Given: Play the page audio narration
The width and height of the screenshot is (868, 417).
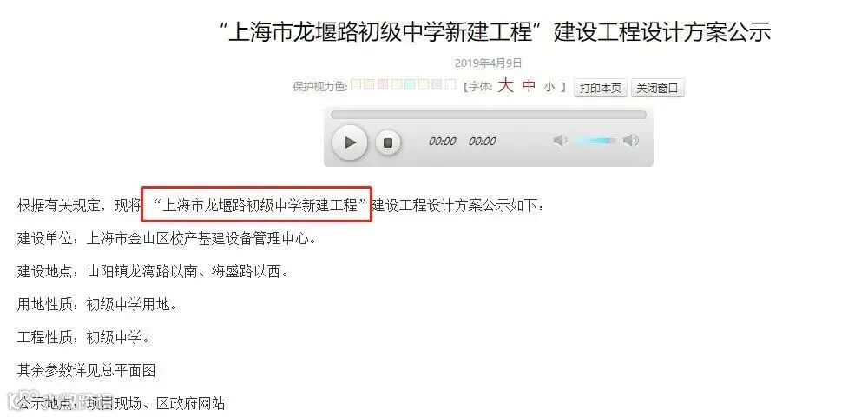Looking at the screenshot, I should pos(349,142).
